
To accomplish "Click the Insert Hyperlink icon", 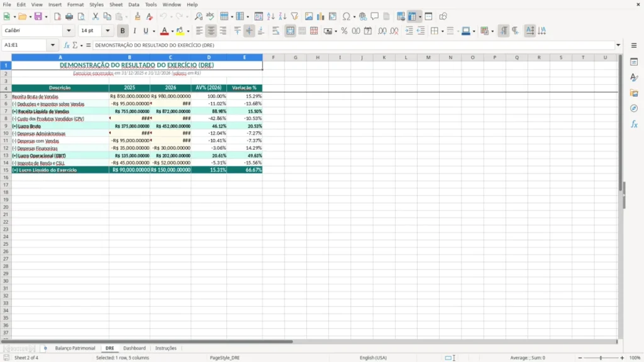I will [363, 16].
